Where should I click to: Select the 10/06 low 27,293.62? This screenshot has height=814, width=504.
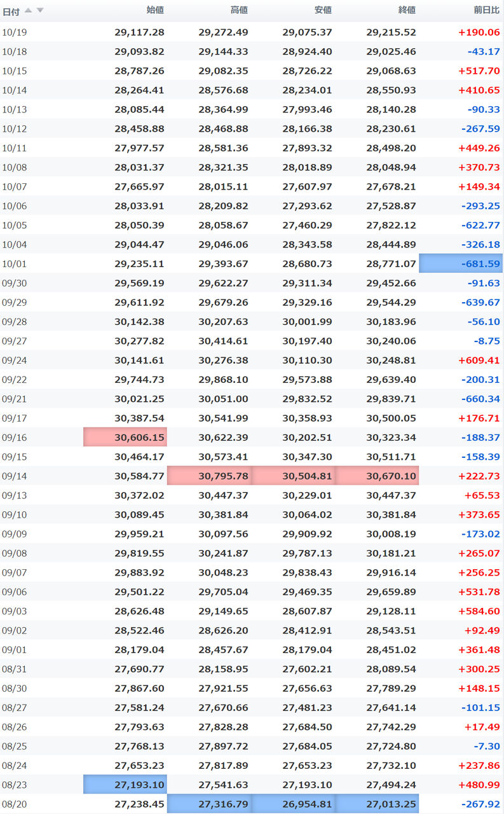307,205
